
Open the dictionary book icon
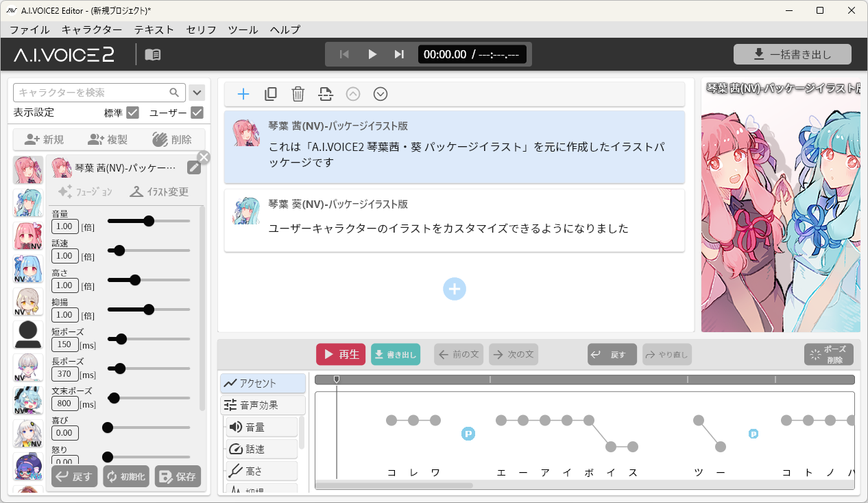point(153,54)
